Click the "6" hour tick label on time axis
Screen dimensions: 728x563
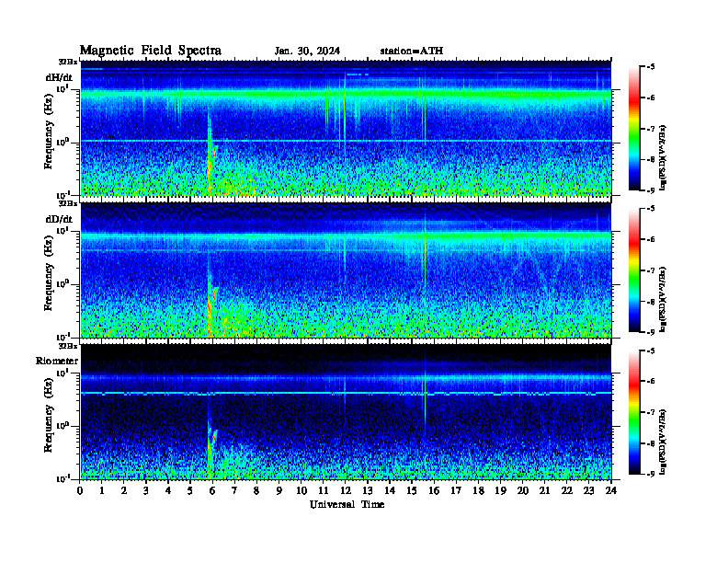[x=212, y=491]
